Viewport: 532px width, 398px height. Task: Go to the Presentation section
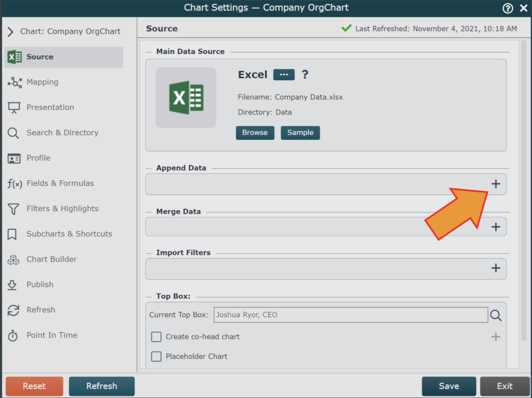point(50,107)
